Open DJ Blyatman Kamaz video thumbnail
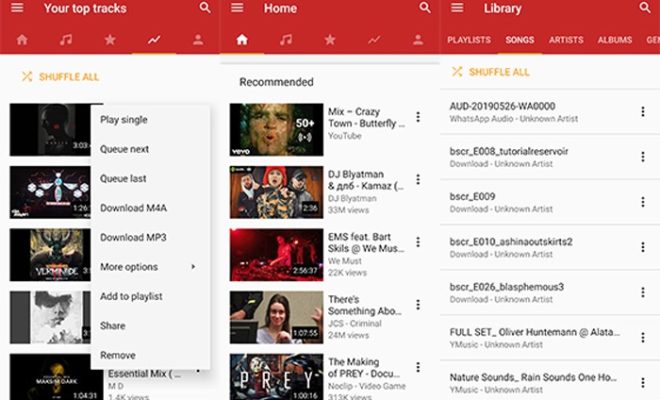The image size is (660, 400). (x=276, y=192)
